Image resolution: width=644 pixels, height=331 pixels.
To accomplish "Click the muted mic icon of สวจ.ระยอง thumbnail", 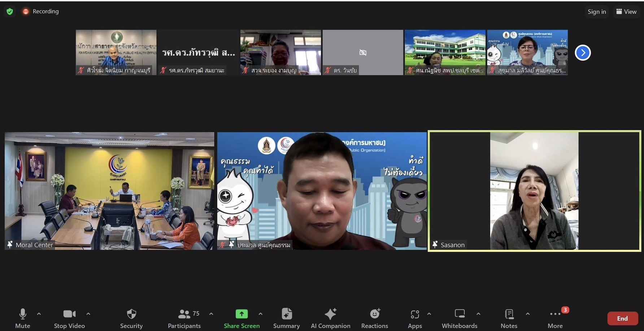I will point(245,70).
